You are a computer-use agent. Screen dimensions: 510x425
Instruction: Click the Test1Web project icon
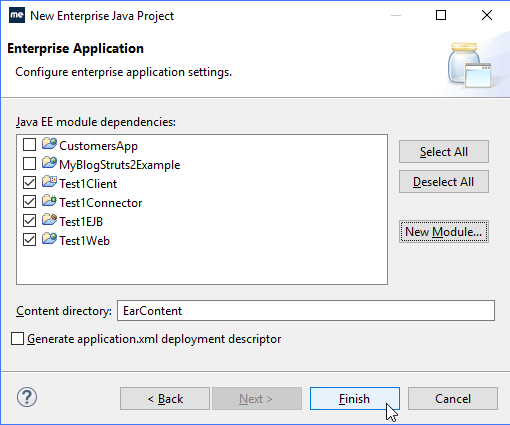pos(49,239)
